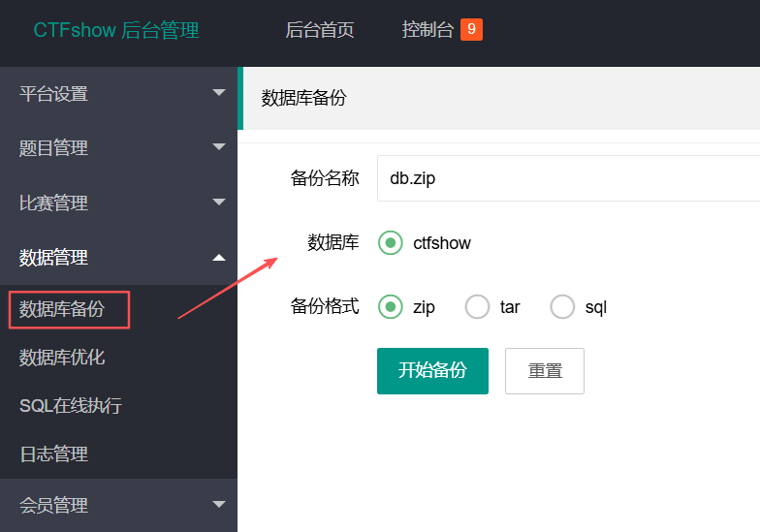Click the 数据库备份 page header title
The image size is (760, 532).
coord(304,98)
